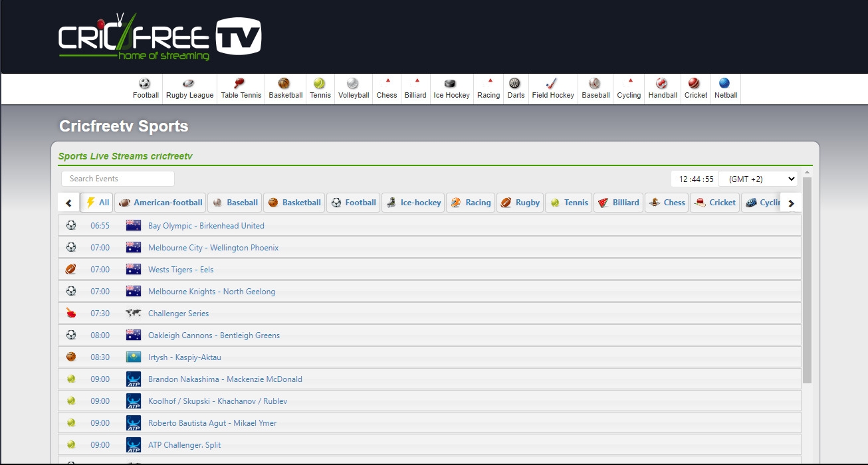This screenshot has height=465, width=868.
Task: Click table tennis icon on Challenger Series row
Action: click(71, 314)
